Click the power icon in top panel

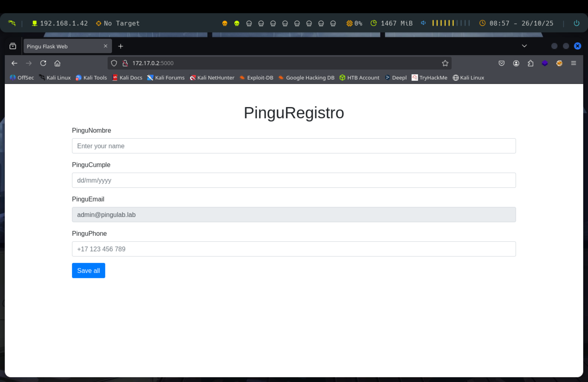pos(576,23)
